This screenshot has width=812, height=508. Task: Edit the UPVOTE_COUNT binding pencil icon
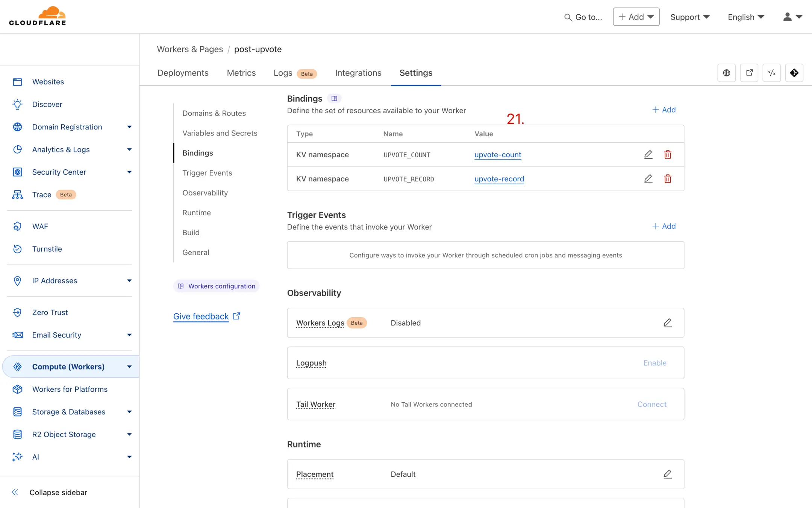click(648, 155)
